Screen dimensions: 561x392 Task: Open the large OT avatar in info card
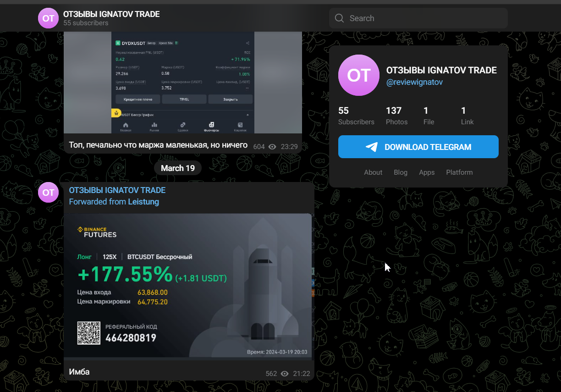[x=359, y=75]
